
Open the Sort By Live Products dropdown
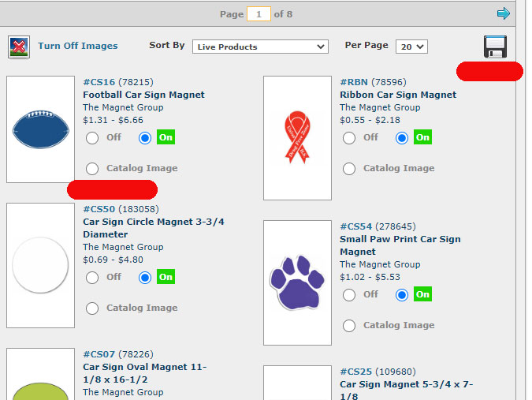click(x=260, y=47)
